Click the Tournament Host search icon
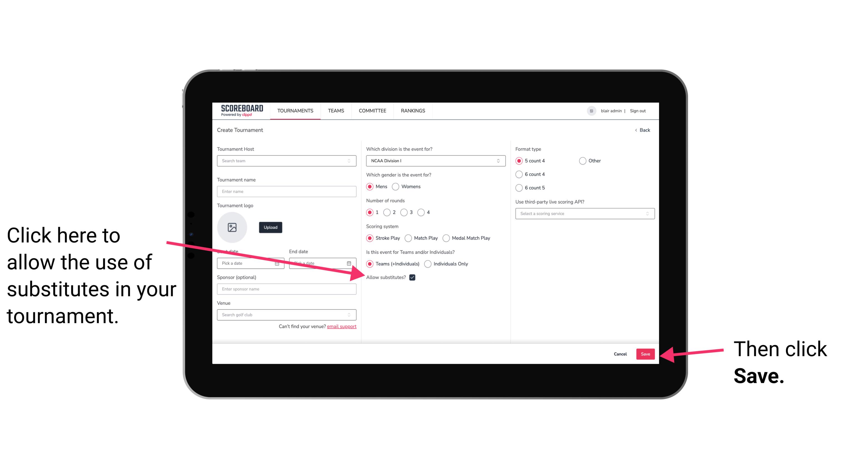The image size is (868, 467). click(351, 161)
